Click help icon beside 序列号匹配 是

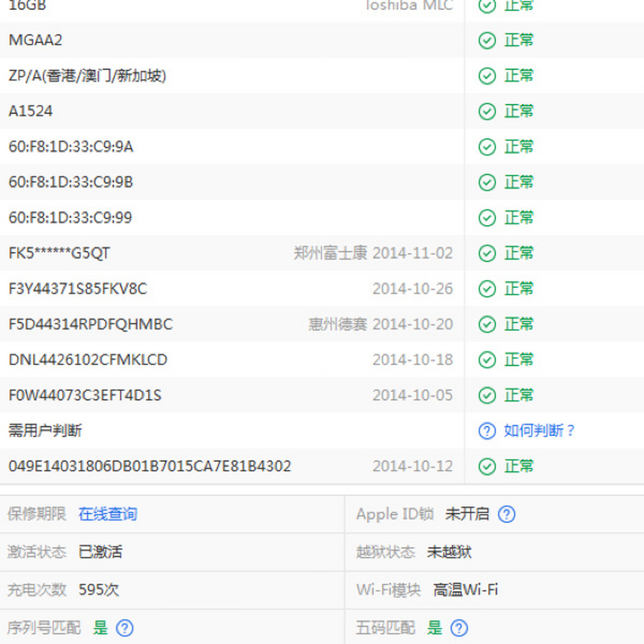(124, 628)
